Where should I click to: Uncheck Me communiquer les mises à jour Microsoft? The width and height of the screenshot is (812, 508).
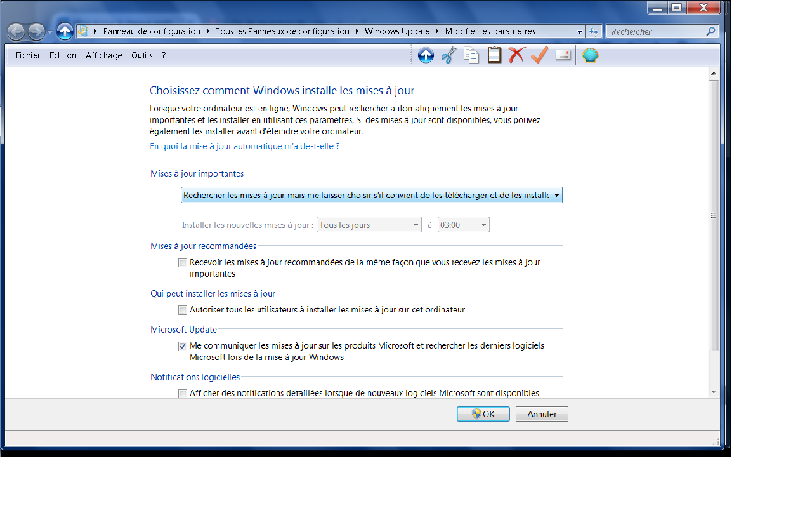[x=183, y=346]
